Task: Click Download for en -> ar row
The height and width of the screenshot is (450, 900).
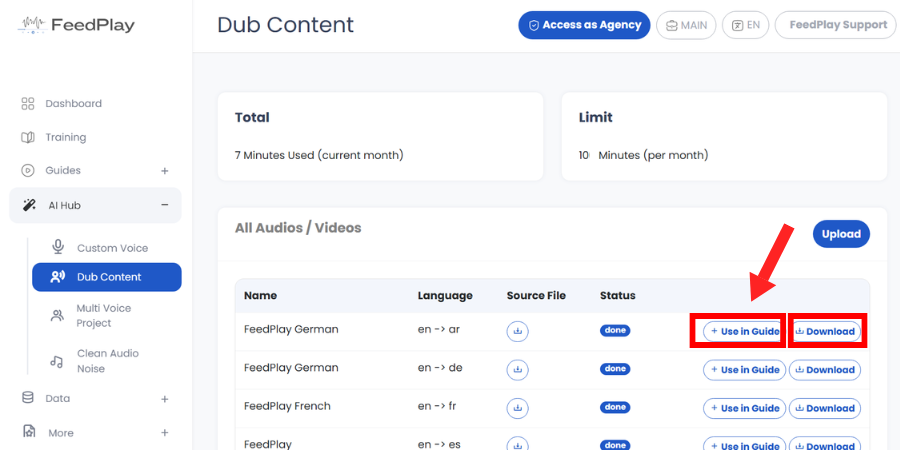Action: pyautogui.click(x=825, y=331)
